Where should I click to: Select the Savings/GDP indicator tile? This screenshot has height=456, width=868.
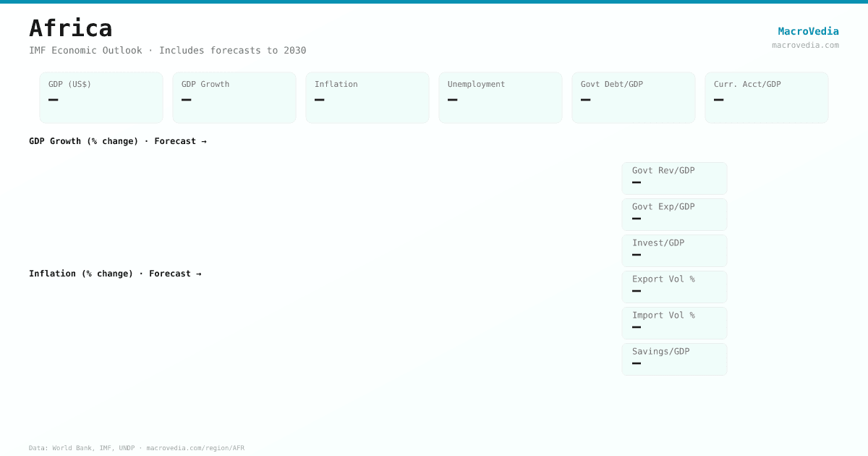[x=674, y=359]
